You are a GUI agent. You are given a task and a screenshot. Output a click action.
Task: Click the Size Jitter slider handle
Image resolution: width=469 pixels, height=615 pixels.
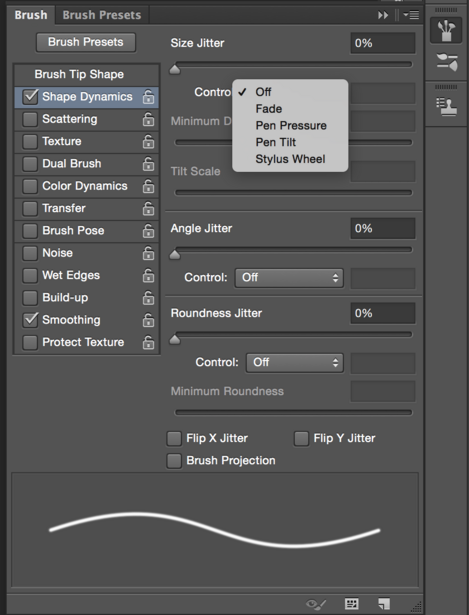(x=175, y=69)
